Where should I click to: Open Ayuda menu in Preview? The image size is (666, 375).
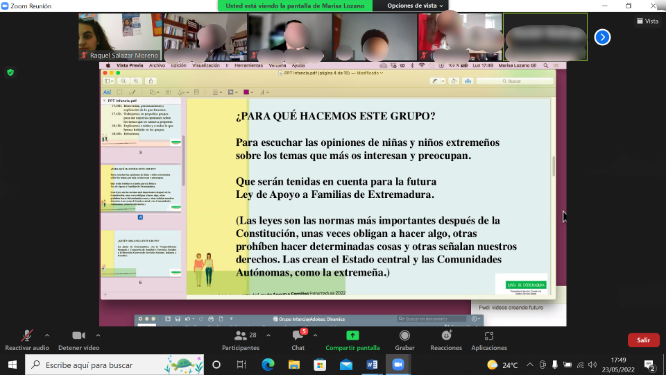[298, 66]
